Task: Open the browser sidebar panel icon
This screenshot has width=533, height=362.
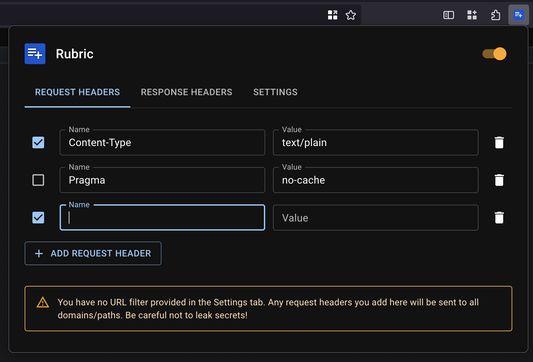Action: coord(448,15)
